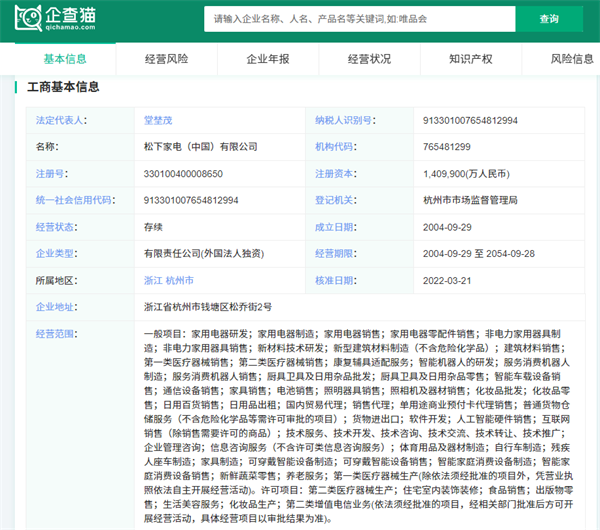
Task: Select company name 松下家电（中国）有限公司
Action: tap(201, 147)
